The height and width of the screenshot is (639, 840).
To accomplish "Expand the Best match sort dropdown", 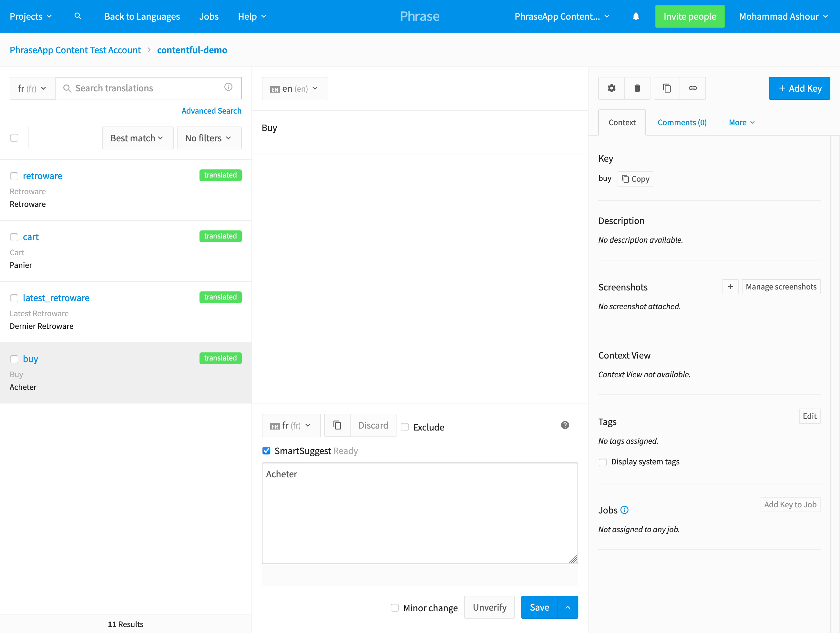I will pos(137,138).
